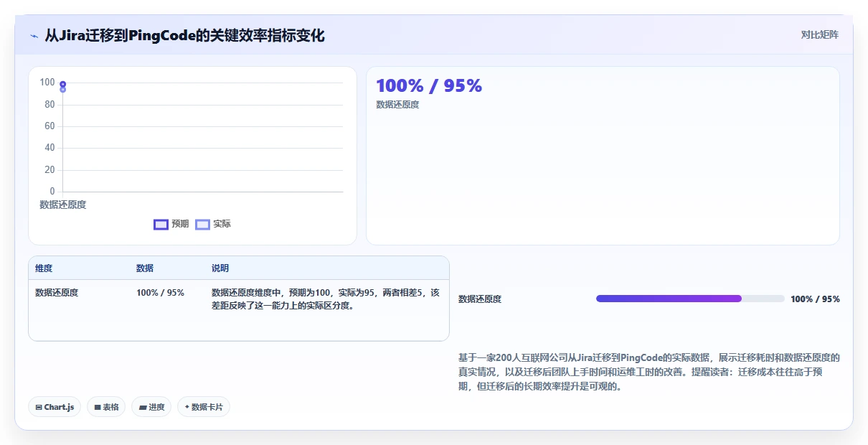This screenshot has width=868, height=445.
Task: Select the 表格 tag chip
Action: tap(106, 407)
